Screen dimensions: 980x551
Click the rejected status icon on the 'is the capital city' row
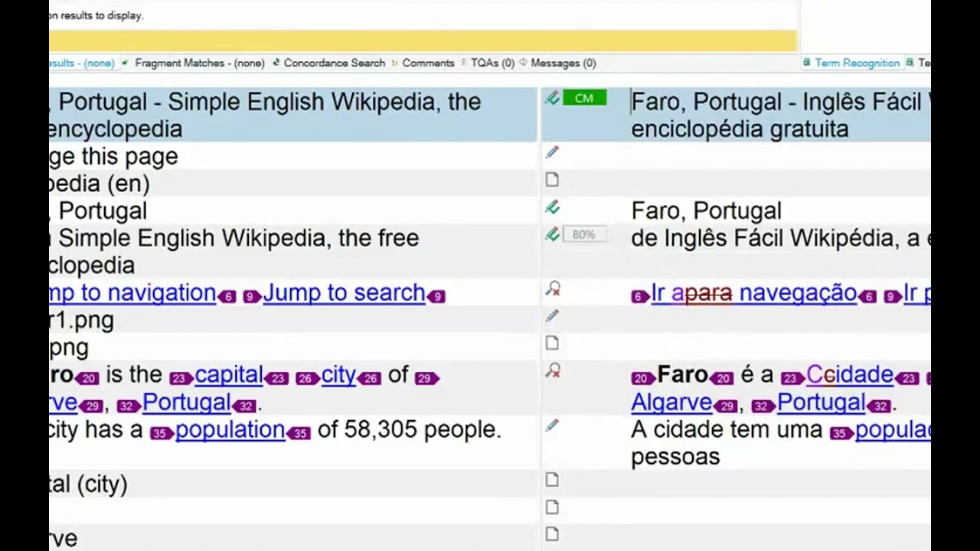point(553,371)
